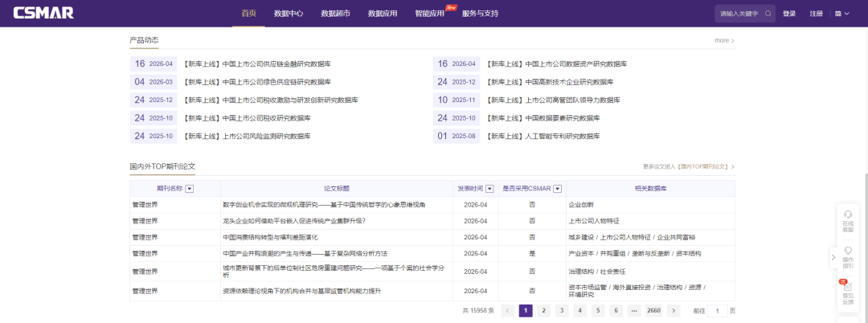
Task: Focus the keyword search input field
Action: pyautogui.click(x=739, y=14)
